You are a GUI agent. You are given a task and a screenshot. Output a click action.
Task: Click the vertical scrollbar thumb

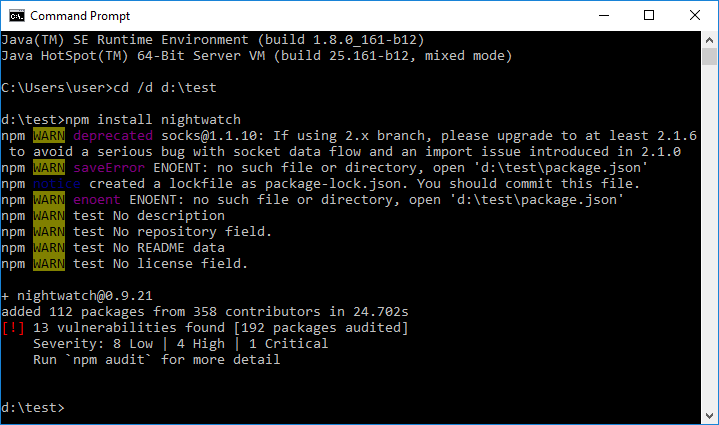coord(709,56)
